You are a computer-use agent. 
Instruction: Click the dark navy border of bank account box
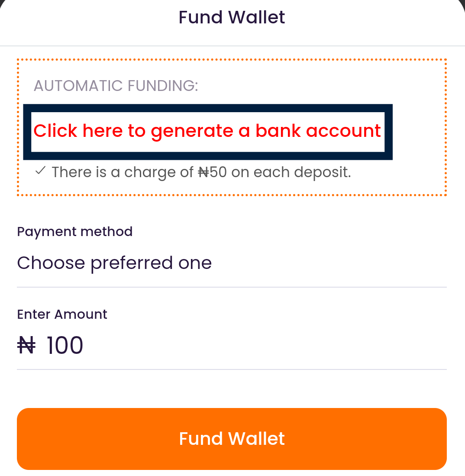click(x=207, y=108)
